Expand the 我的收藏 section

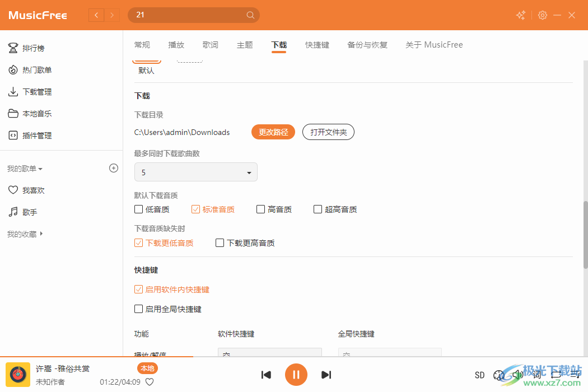coord(25,234)
